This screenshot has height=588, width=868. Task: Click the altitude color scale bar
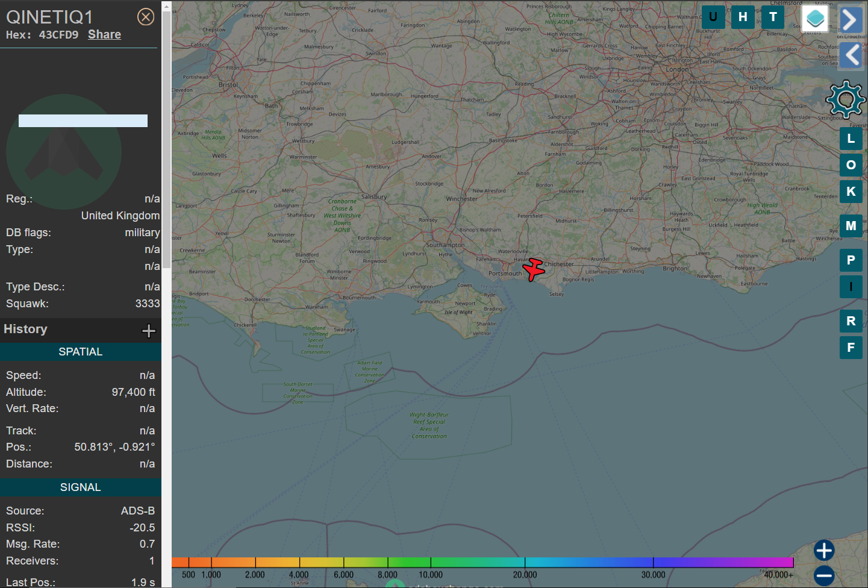point(482,562)
